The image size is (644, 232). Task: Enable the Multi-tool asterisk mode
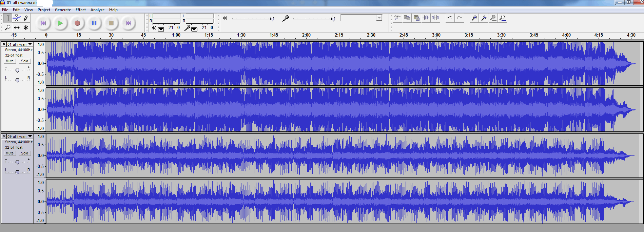click(x=26, y=27)
